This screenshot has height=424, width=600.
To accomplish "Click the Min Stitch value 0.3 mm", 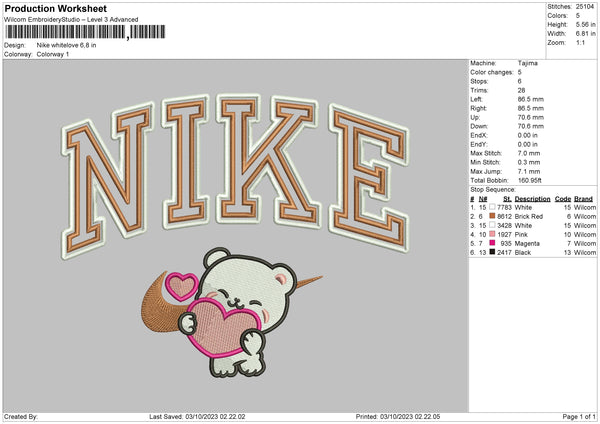I will click(529, 162).
